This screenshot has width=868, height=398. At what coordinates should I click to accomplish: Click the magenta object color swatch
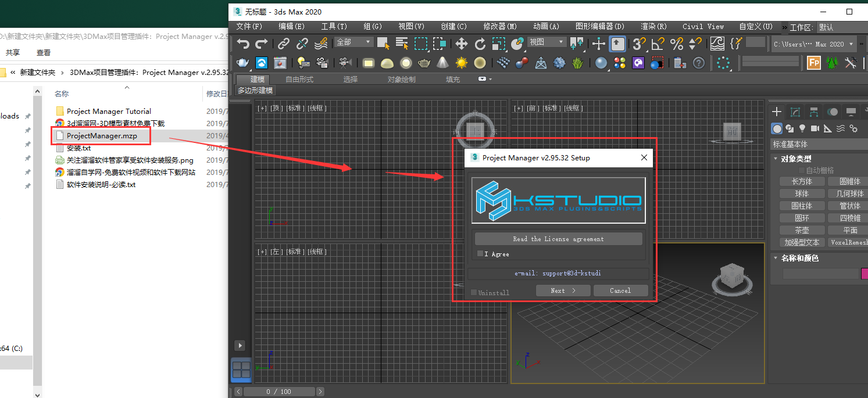point(865,274)
